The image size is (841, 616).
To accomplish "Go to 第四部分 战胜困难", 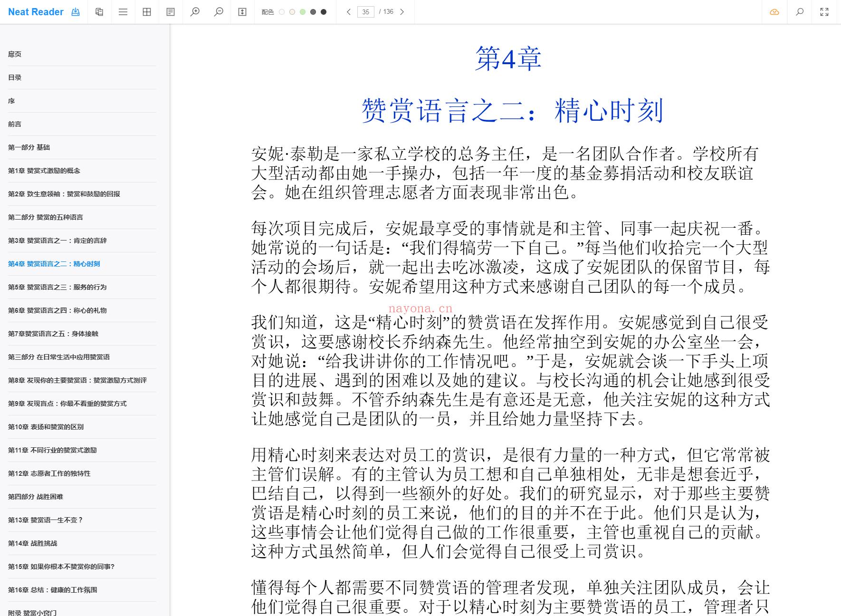I will click(36, 497).
